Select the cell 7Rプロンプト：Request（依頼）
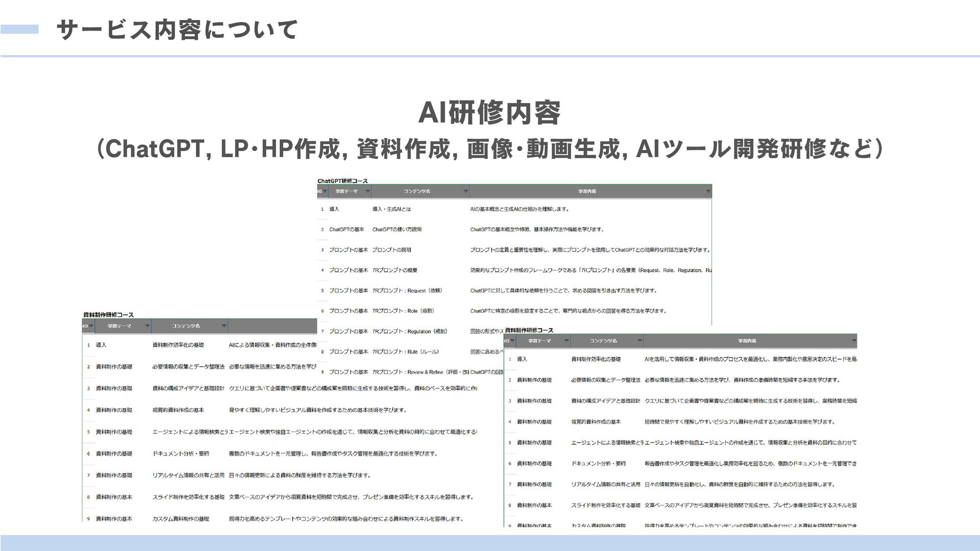980x551 pixels. coord(407,291)
